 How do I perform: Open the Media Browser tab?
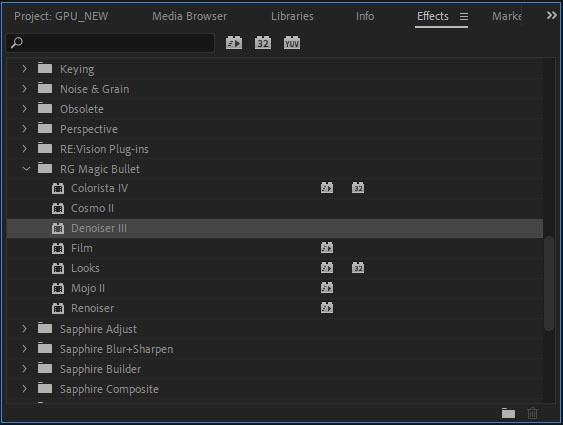click(190, 16)
